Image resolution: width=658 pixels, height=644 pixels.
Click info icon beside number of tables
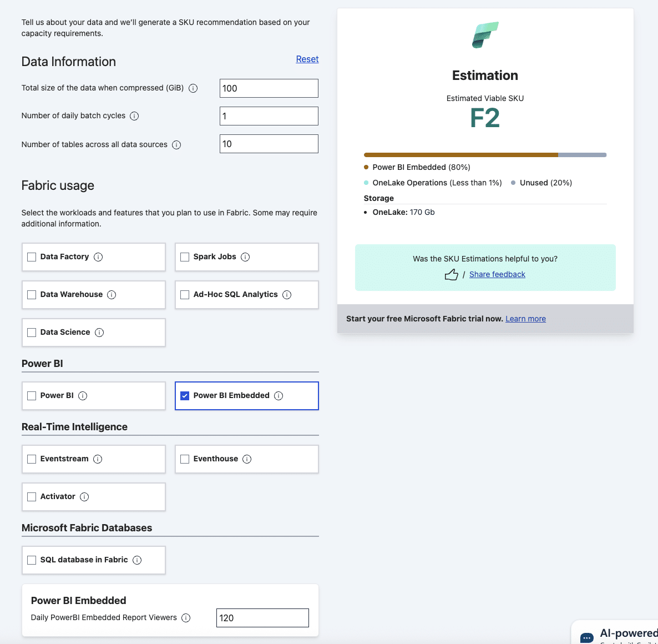click(x=176, y=145)
